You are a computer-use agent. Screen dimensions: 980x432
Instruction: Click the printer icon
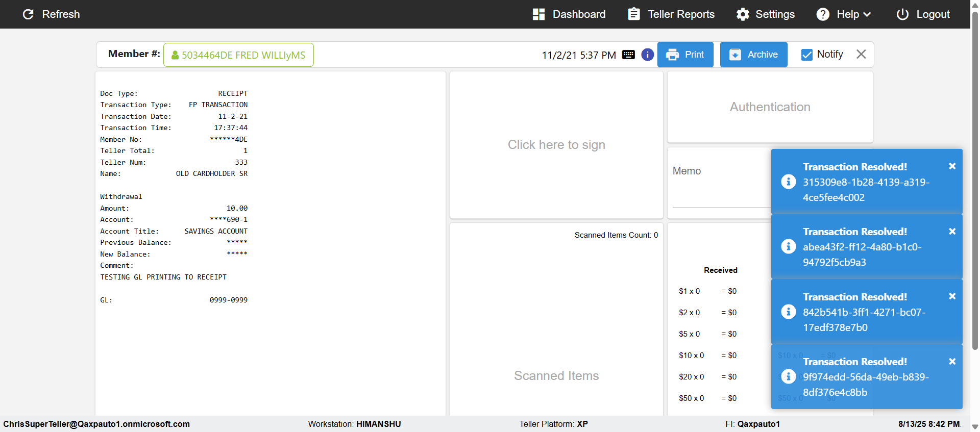[x=673, y=55]
